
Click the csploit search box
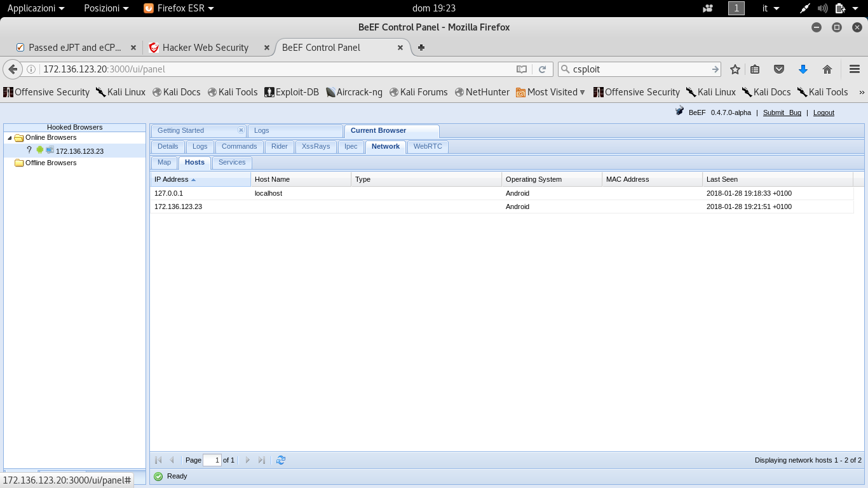640,69
